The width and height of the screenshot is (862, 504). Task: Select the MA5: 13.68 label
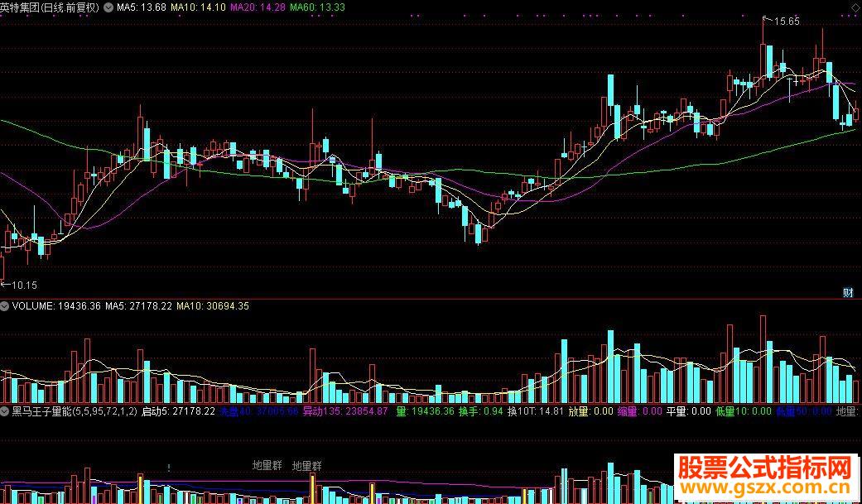(x=141, y=7)
